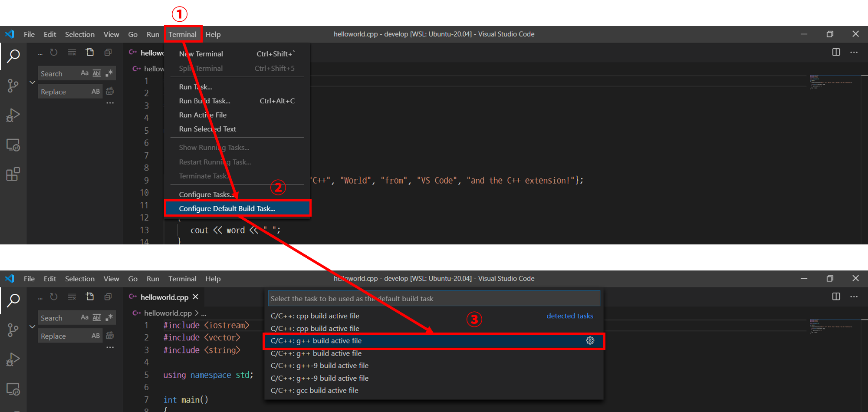
Task: Open Selection menu in the window with the Terminal menu open
Action: 80,34
